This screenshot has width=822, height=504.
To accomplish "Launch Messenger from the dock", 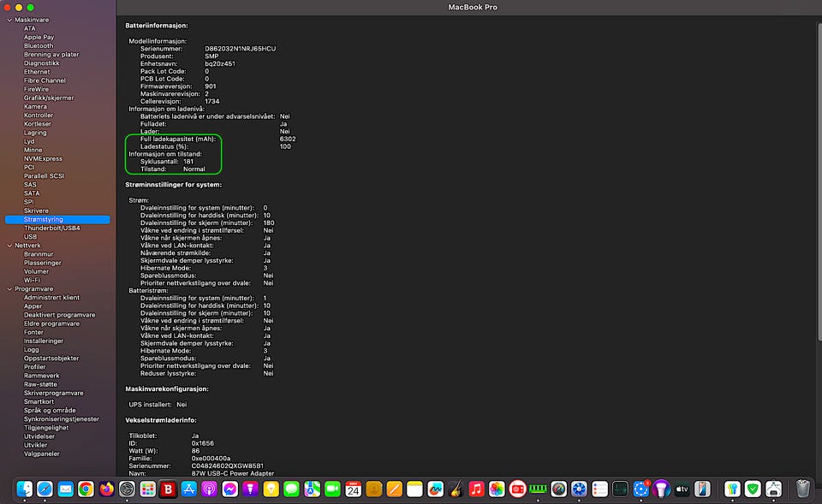I will (229, 489).
